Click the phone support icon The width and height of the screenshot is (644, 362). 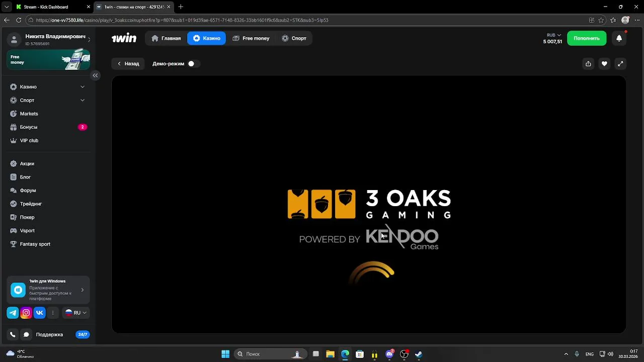13,334
